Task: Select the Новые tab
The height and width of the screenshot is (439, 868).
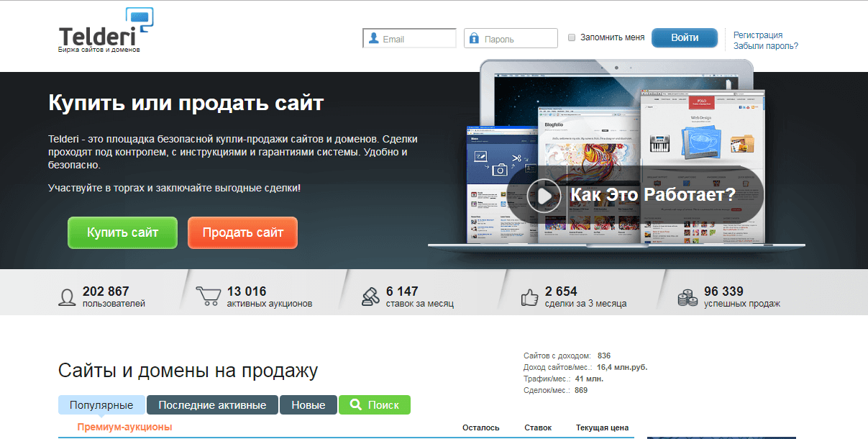Action: point(308,404)
